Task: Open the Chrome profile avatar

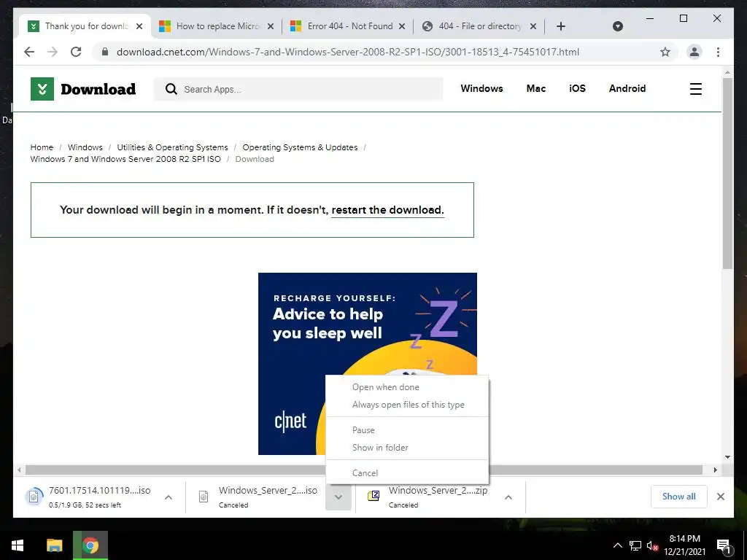Action: tap(694, 52)
